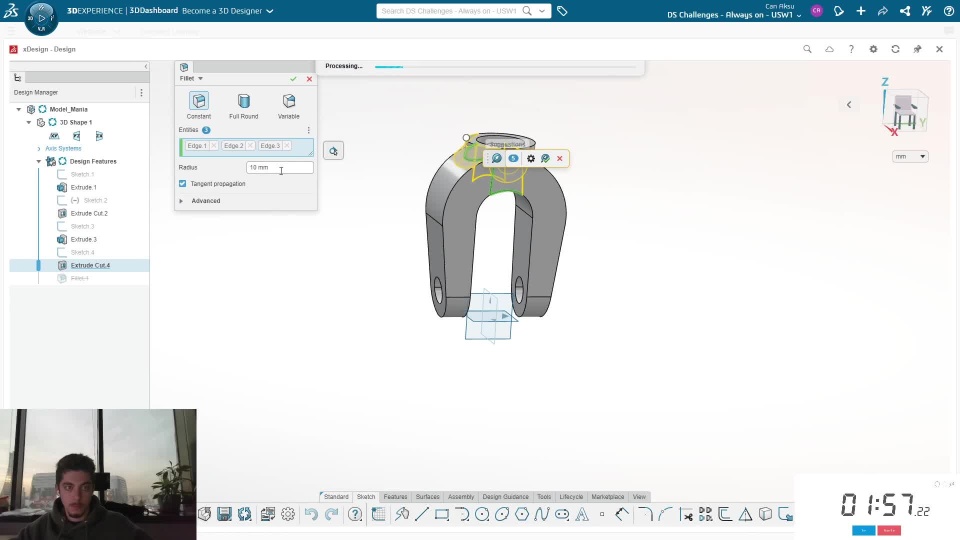Open Design Manager three-dot menu

click(141, 92)
